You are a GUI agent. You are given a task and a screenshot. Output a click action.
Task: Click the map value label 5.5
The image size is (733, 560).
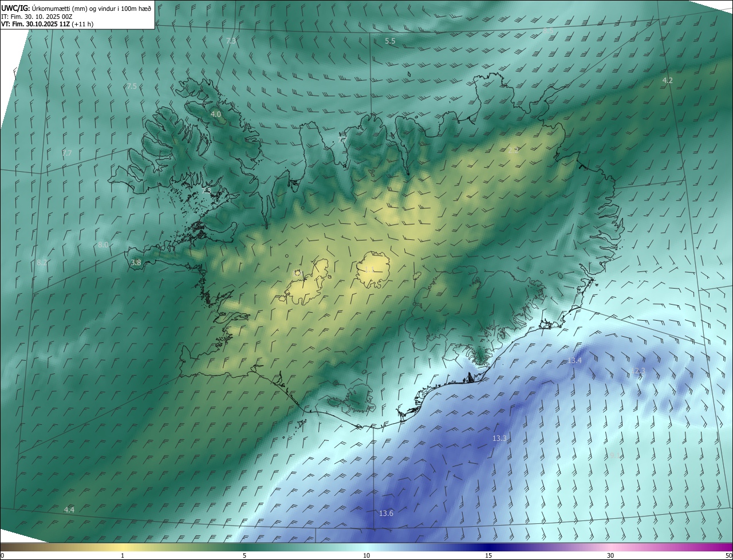tap(390, 41)
